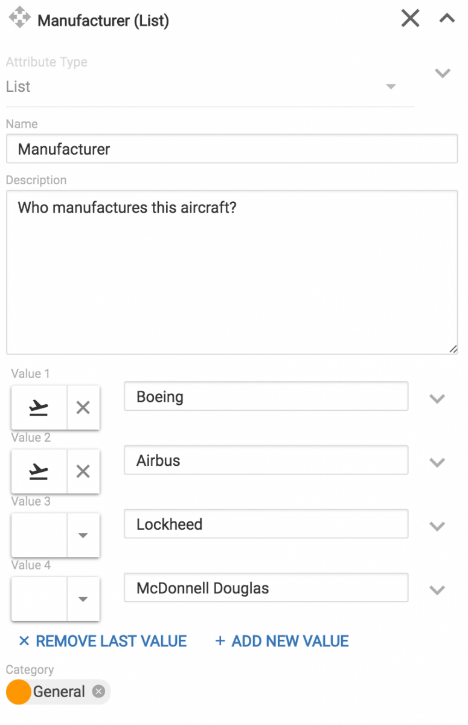Close the Manufacturer (List) attribute panel

pos(410,18)
